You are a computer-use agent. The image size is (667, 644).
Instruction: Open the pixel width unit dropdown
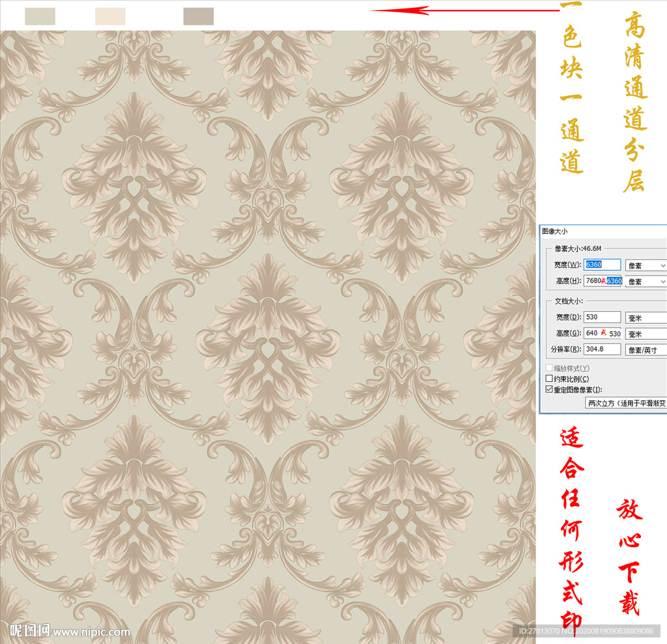tap(646, 266)
